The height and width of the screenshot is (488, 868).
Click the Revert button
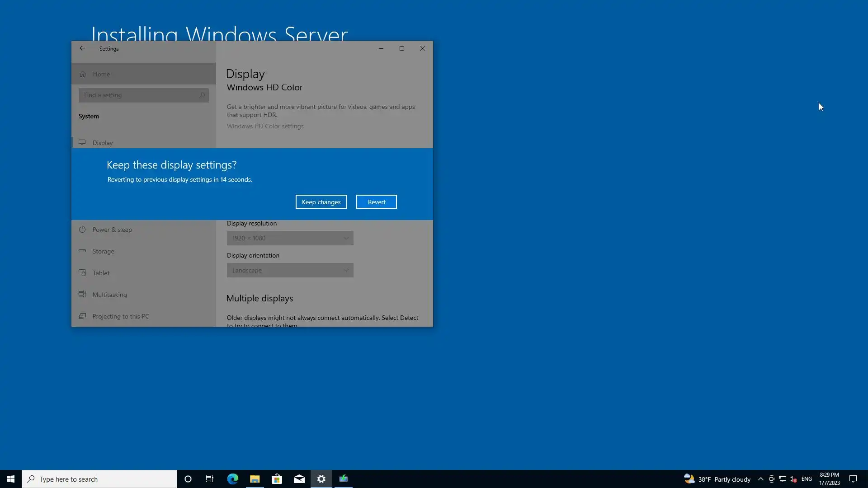point(376,202)
